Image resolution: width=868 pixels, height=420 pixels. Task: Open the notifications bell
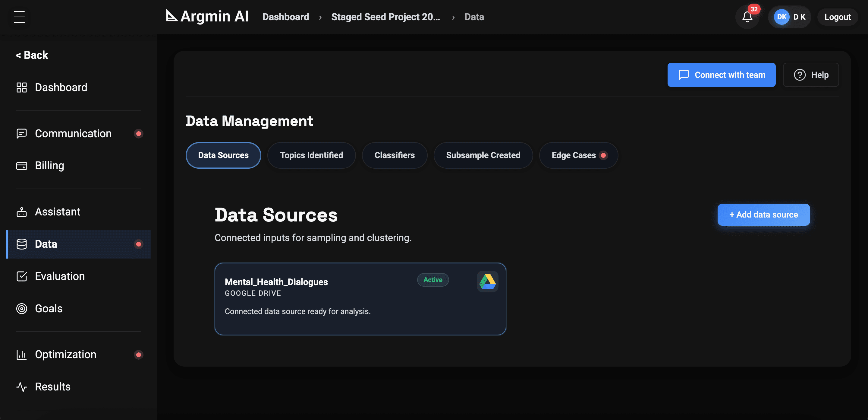coord(747,17)
